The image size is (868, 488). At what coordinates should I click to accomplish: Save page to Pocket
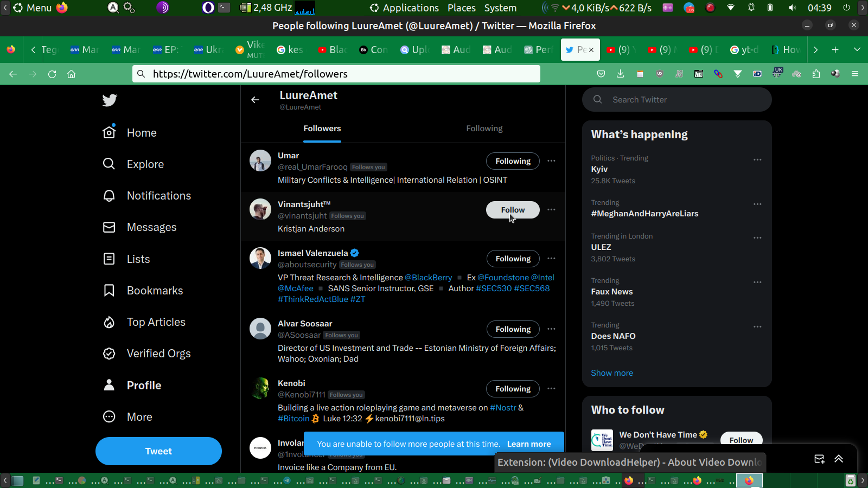tap(601, 74)
